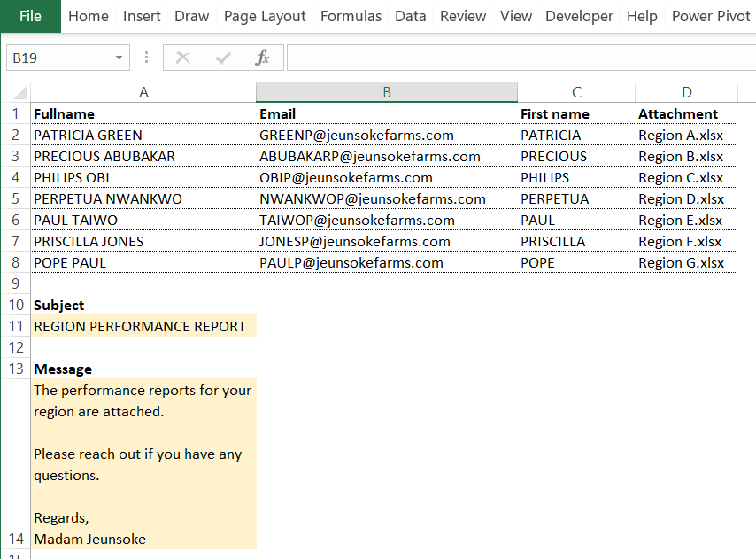The width and height of the screenshot is (756, 559).
Task: Click the Enter checkmark formula bar icon
Action: [x=223, y=58]
